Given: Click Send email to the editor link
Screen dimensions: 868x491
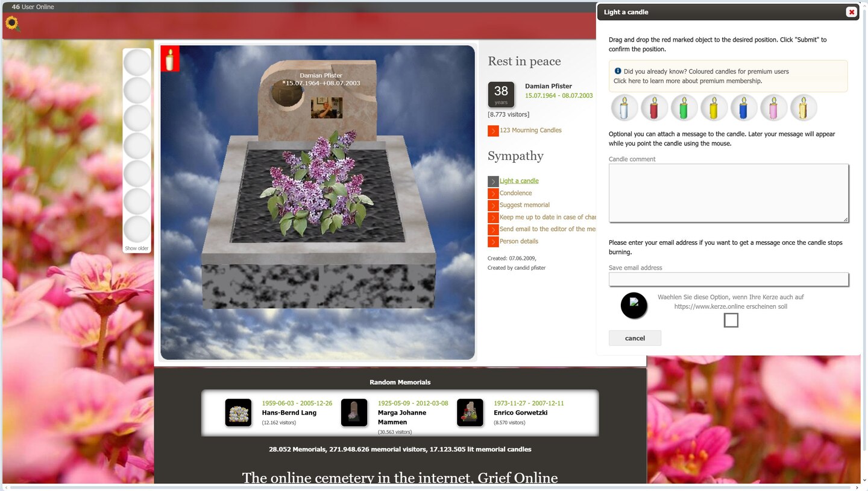Looking at the screenshot, I should [x=547, y=229].
